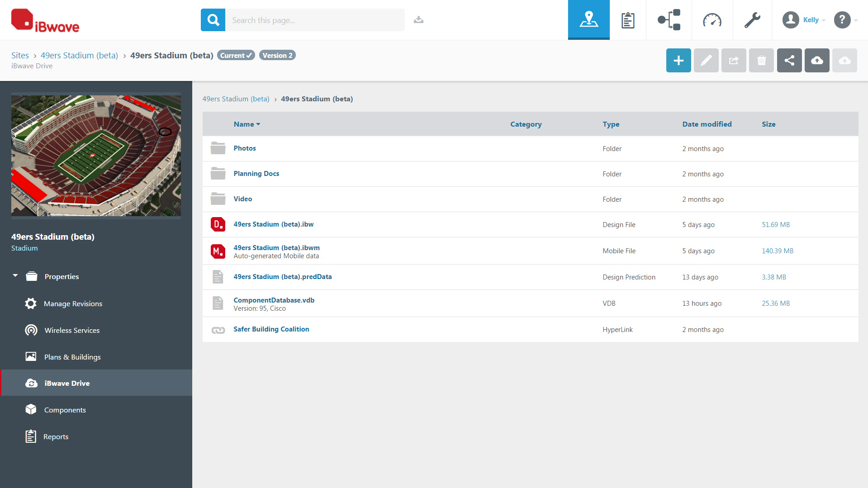Click the 51.69 MB size value

[x=776, y=224]
